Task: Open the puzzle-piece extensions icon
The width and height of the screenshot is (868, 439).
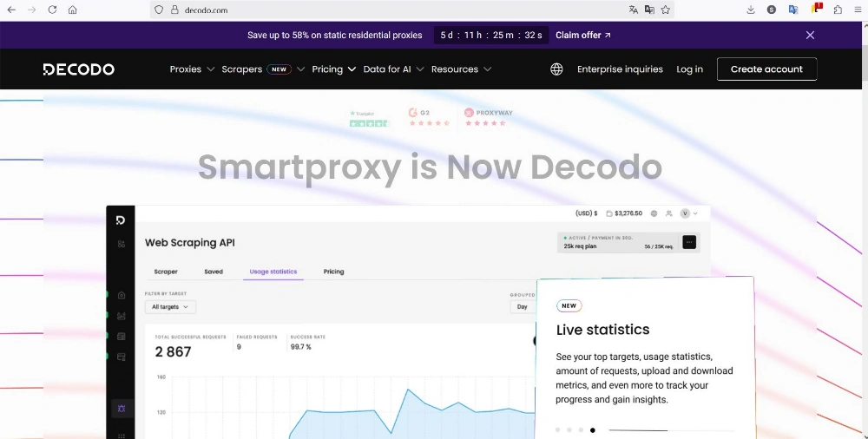Action: point(838,10)
